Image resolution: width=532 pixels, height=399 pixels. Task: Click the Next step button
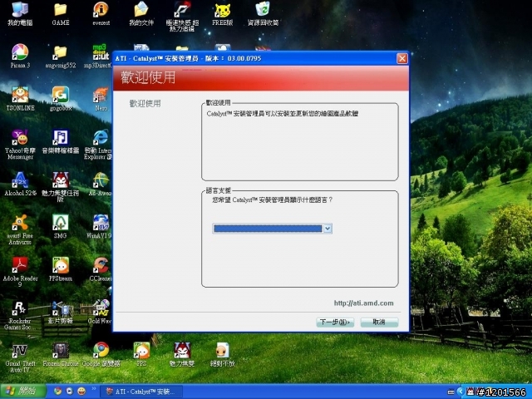click(x=335, y=322)
